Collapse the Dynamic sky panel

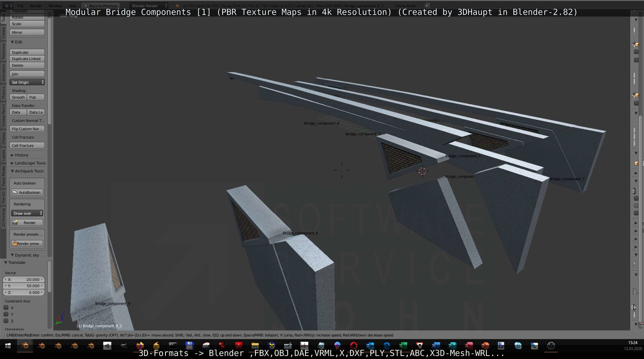[x=25, y=255]
